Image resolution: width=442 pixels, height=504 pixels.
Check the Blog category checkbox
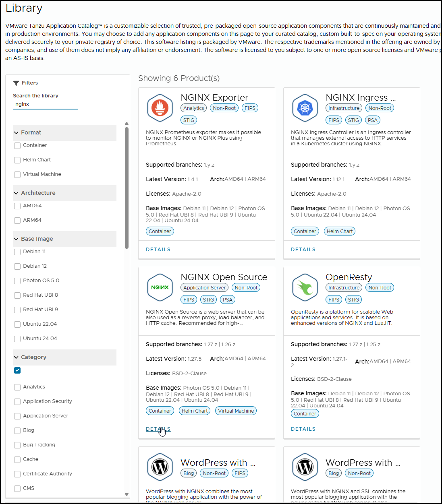[x=17, y=431]
